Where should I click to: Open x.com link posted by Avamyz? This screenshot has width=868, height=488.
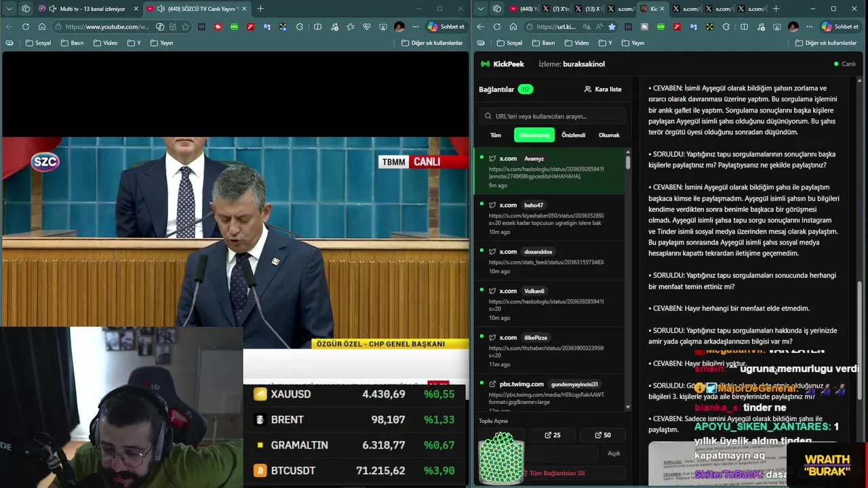pyautogui.click(x=549, y=171)
